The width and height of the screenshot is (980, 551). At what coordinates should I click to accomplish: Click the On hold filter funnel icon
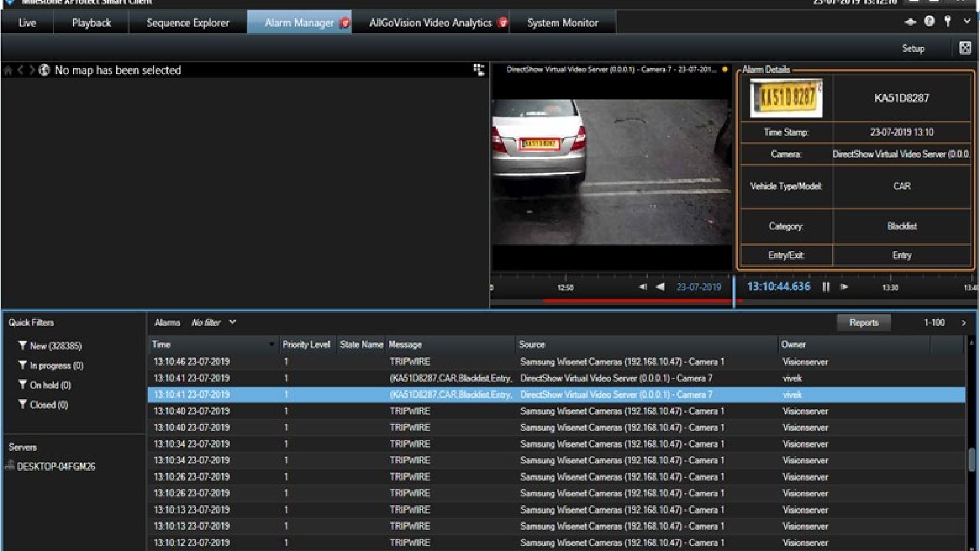tap(22, 385)
